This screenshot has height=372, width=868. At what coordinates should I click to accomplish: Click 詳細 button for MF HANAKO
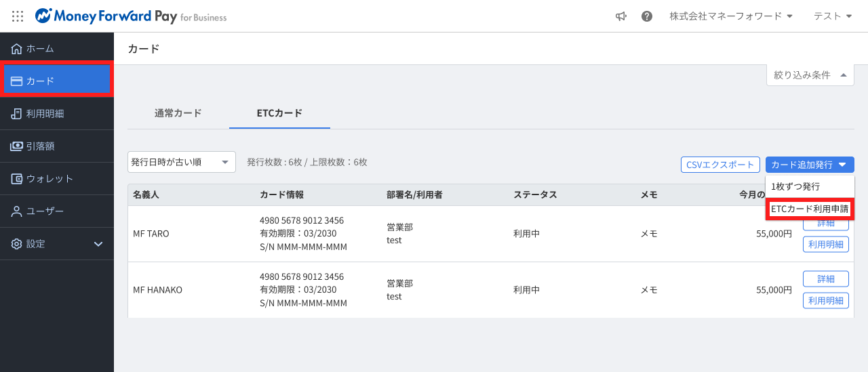(x=825, y=278)
